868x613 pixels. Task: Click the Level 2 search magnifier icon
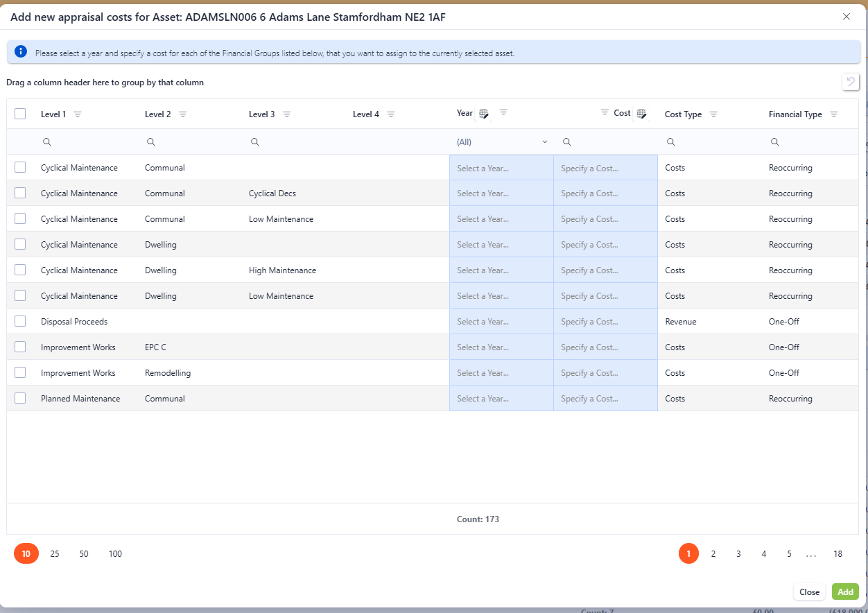pos(151,141)
